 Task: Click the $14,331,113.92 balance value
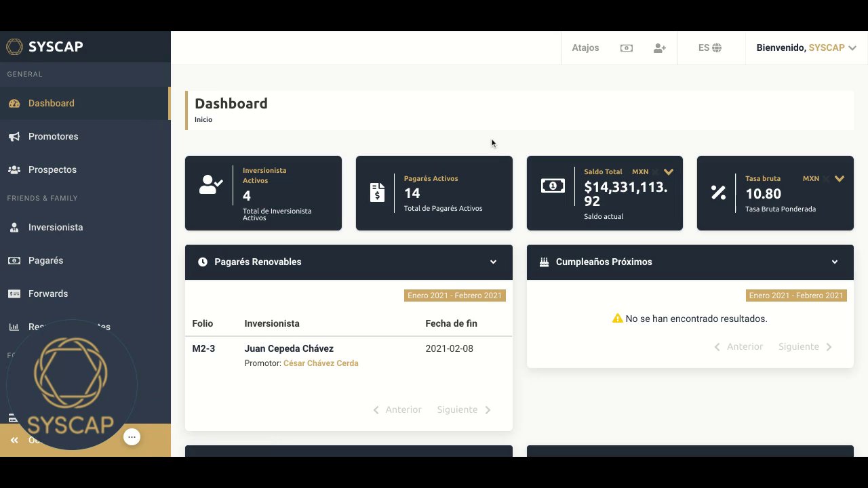(626, 194)
